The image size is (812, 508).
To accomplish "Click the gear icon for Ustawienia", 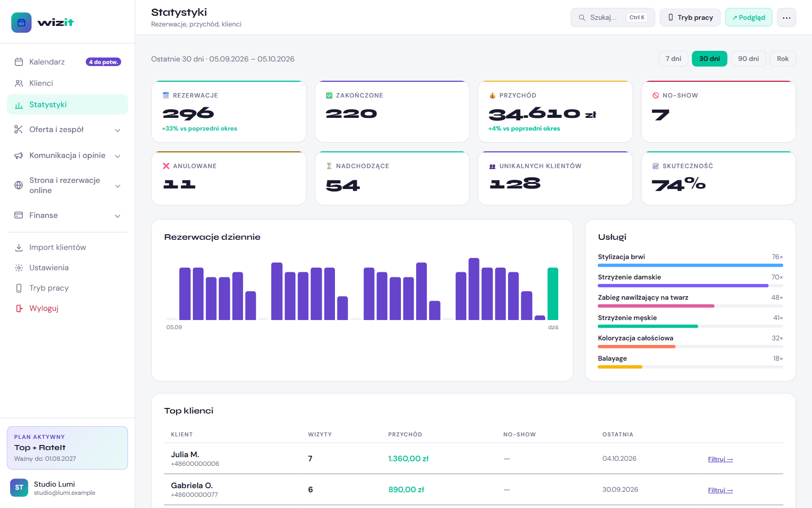I will click(19, 268).
